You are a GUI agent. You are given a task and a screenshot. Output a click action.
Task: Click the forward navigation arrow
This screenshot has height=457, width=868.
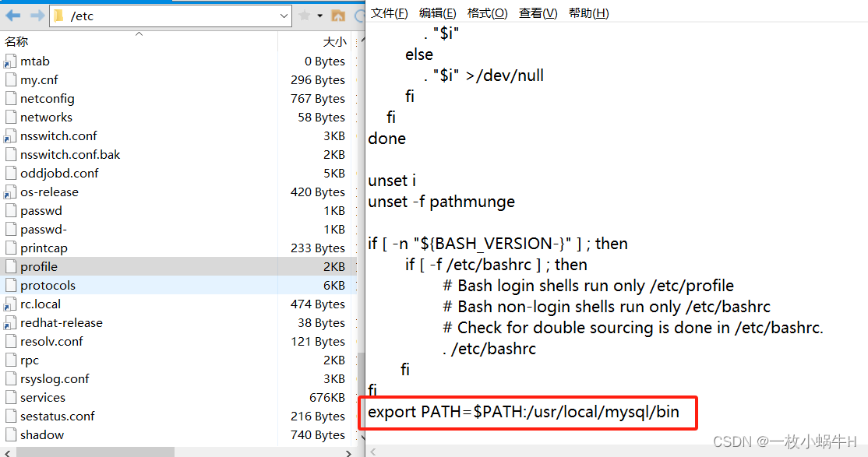coord(36,16)
